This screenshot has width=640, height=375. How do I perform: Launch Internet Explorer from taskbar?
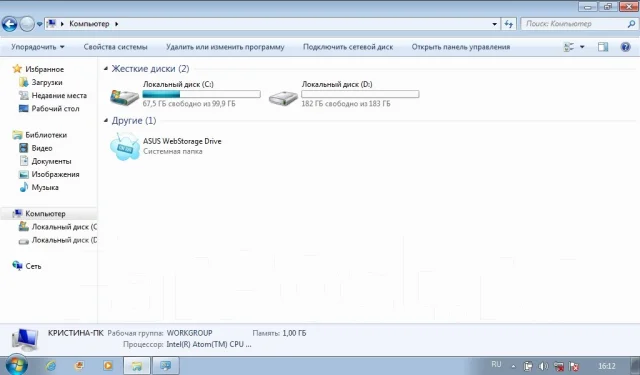[51, 366]
